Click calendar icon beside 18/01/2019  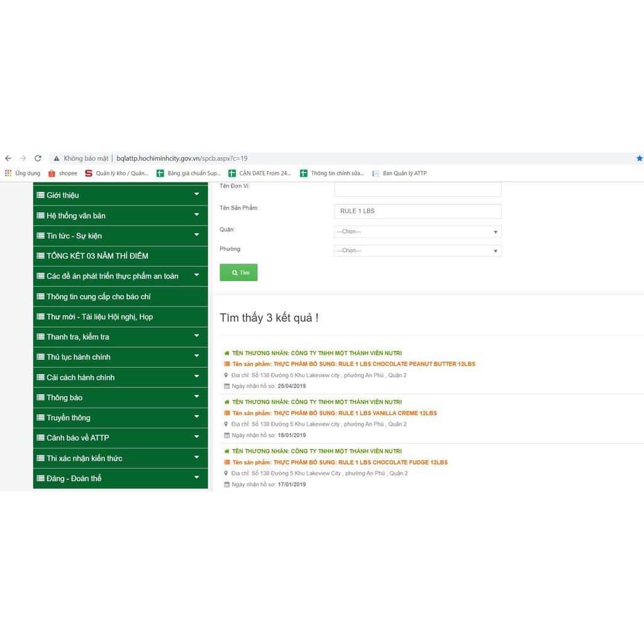point(226,435)
